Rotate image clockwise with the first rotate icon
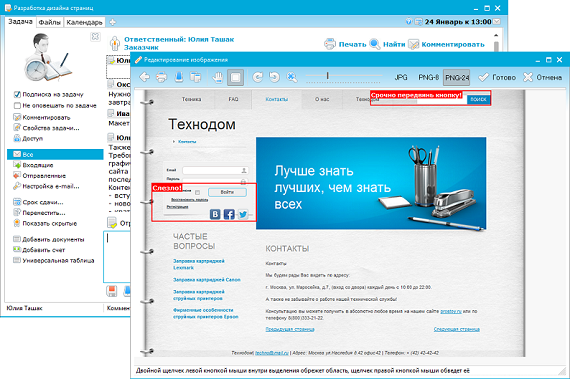Viewport: 570px width, 379px height. [258, 77]
